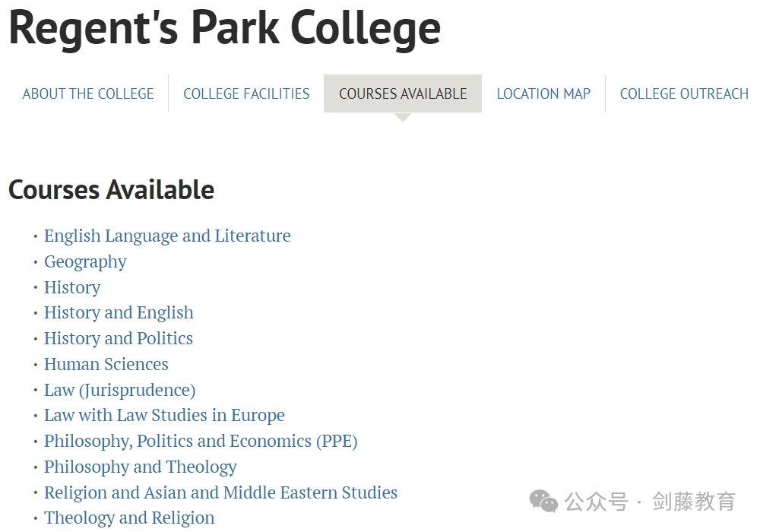The image size is (760, 532).
Task: Click the Geography course link
Action: coord(85,262)
